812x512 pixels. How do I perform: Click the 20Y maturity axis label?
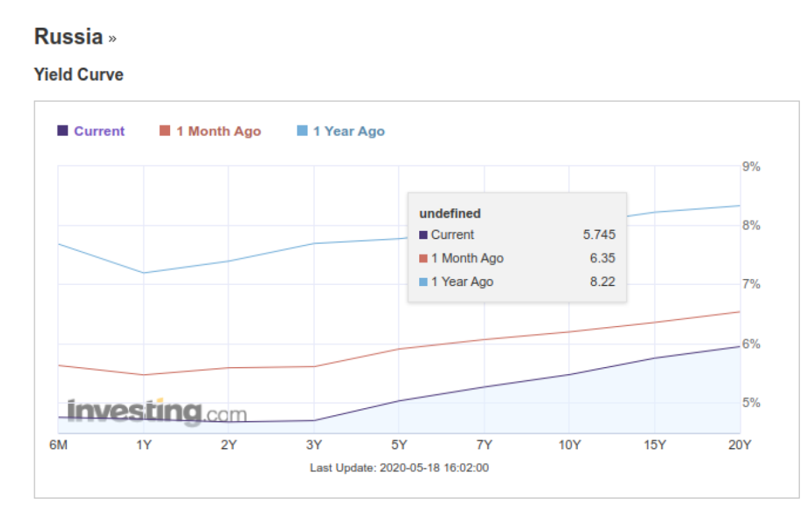(739, 445)
